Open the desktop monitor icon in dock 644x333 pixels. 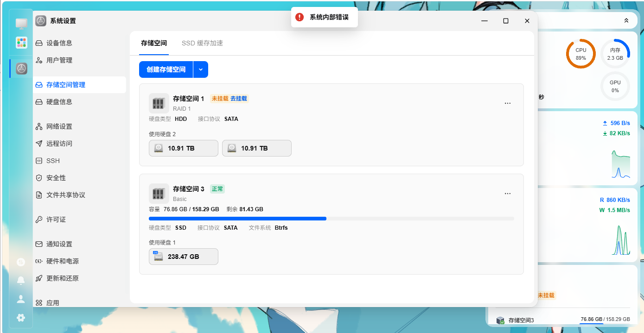[21, 23]
